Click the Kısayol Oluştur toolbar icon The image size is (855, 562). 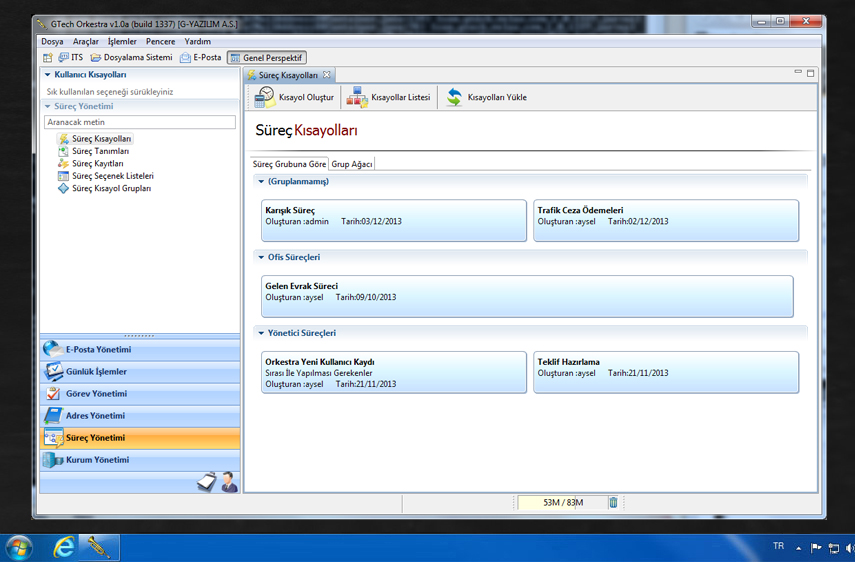point(265,97)
